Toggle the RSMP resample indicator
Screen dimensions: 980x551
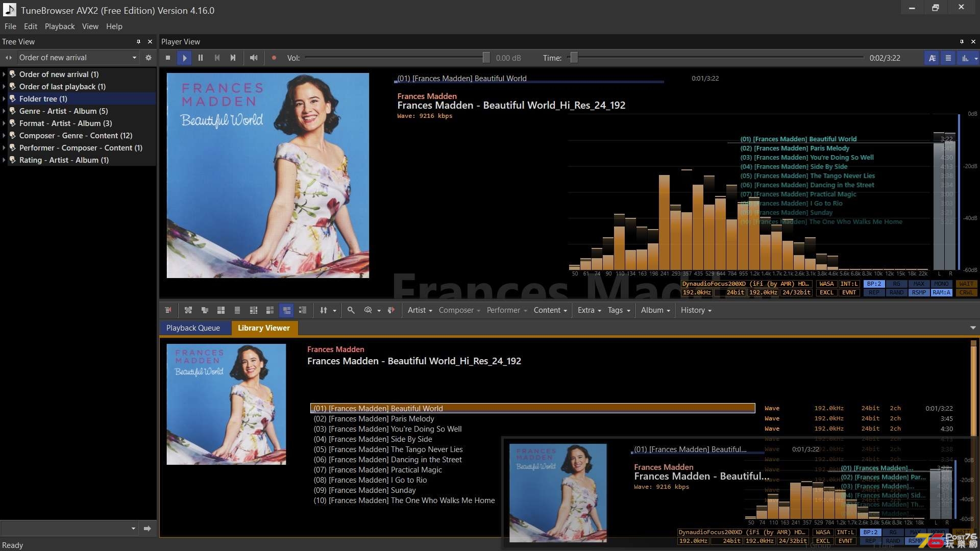click(919, 293)
